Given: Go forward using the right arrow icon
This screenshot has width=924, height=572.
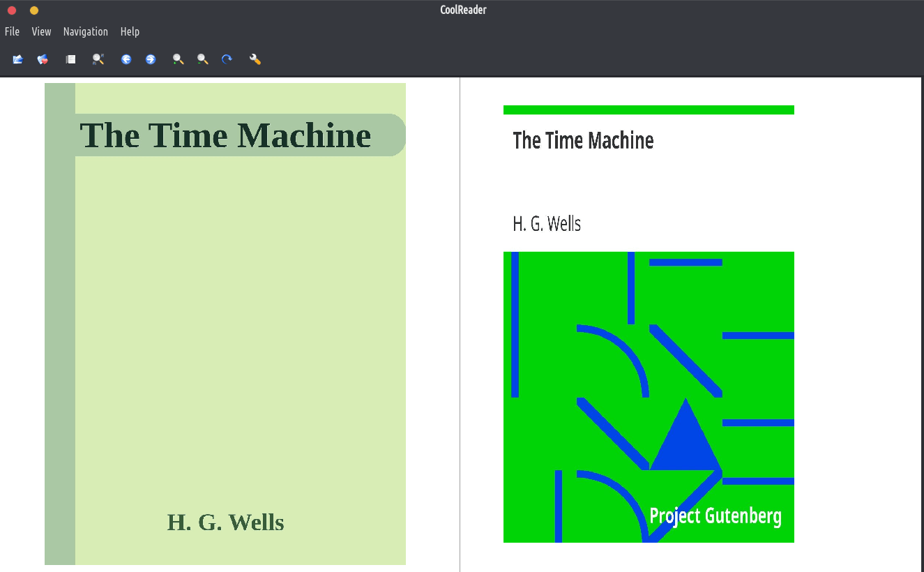Looking at the screenshot, I should (x=151, y=59).
